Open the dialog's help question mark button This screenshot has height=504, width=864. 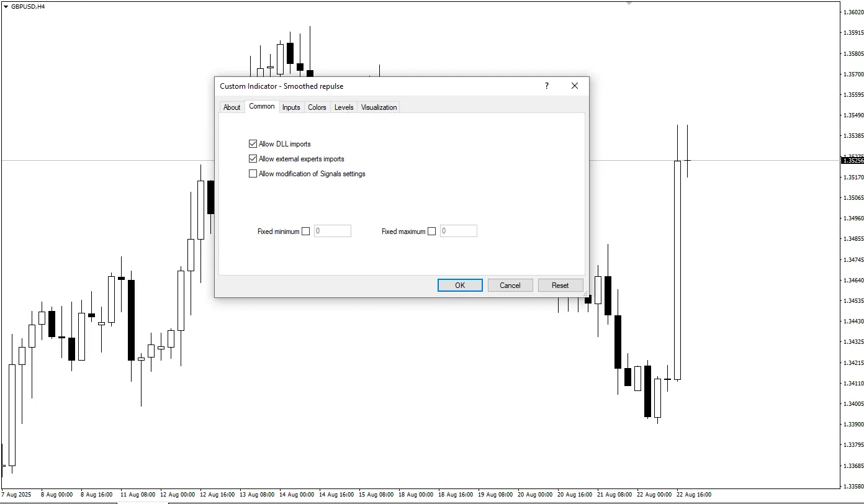coord(547,86)
